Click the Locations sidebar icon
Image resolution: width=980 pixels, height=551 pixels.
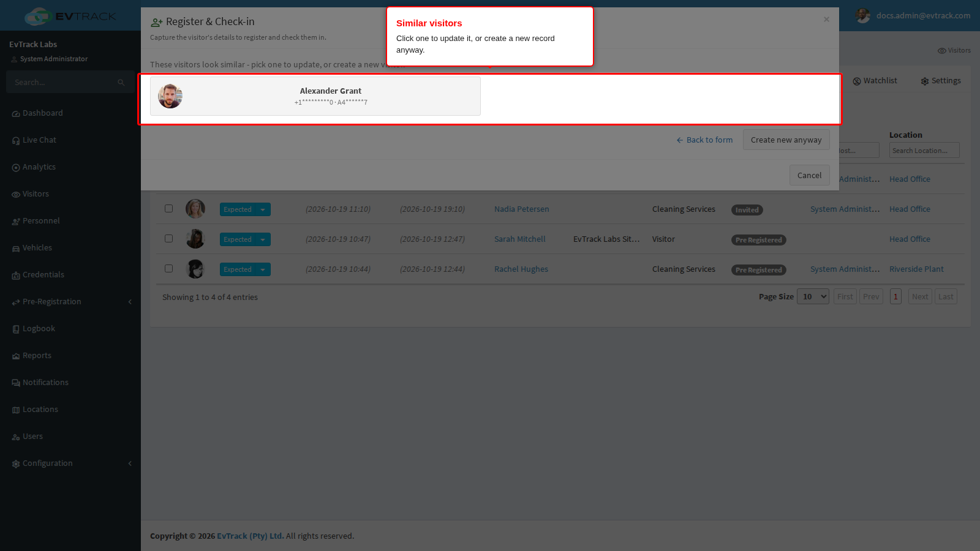coord(16,410)
